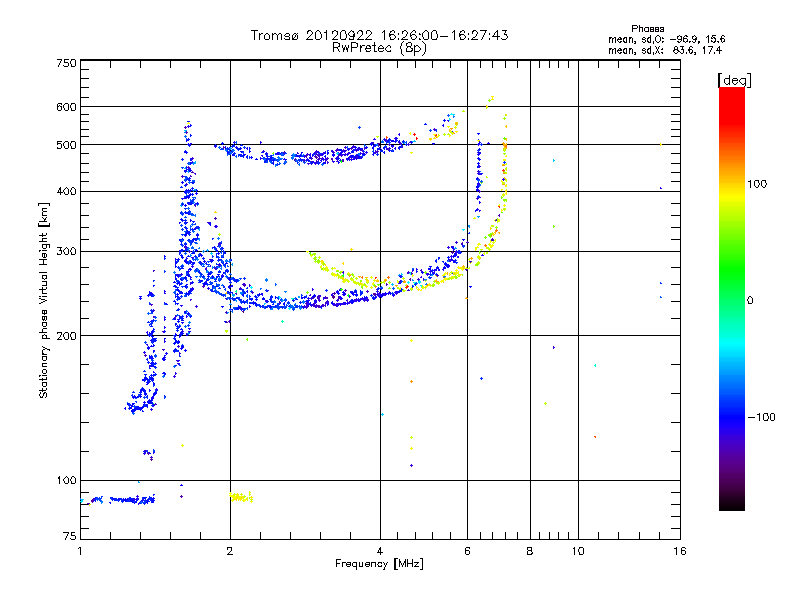This screenshot has width=800, height=600.
Task: Click x-axis tick label '6'
Action: point(467,551)
